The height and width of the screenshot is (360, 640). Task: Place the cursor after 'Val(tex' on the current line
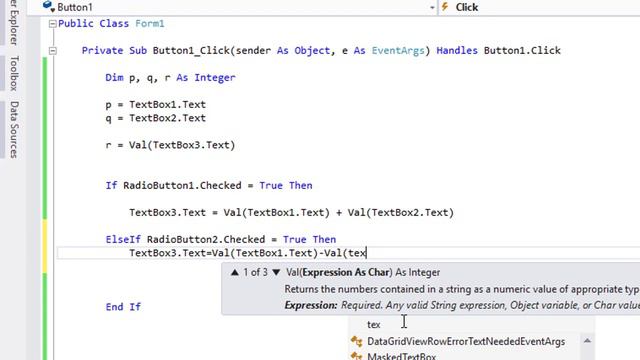click(x=367, y=253)
